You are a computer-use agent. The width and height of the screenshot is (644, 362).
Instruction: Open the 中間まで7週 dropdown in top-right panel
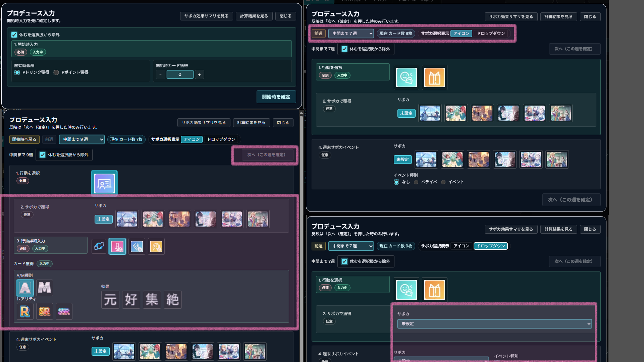[x=351, y=34]
